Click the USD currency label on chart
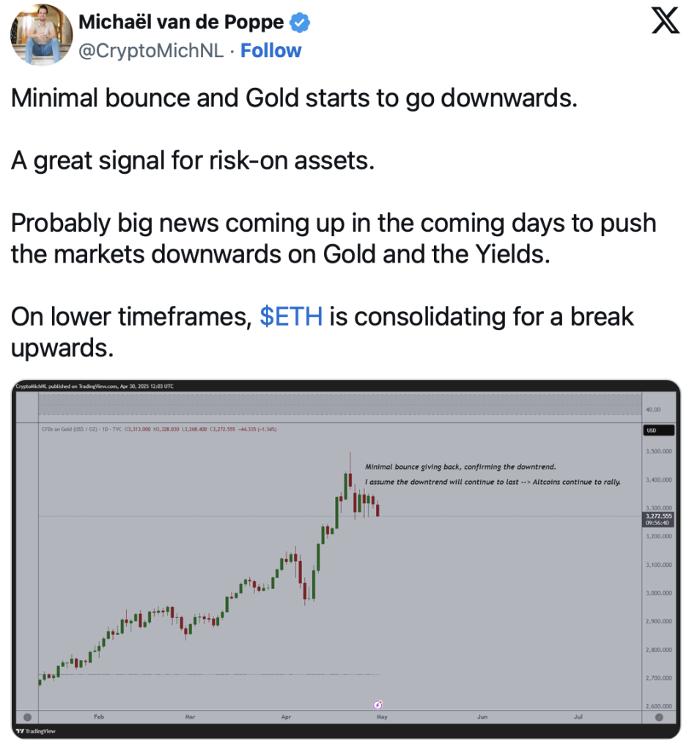 click(658, 430)
